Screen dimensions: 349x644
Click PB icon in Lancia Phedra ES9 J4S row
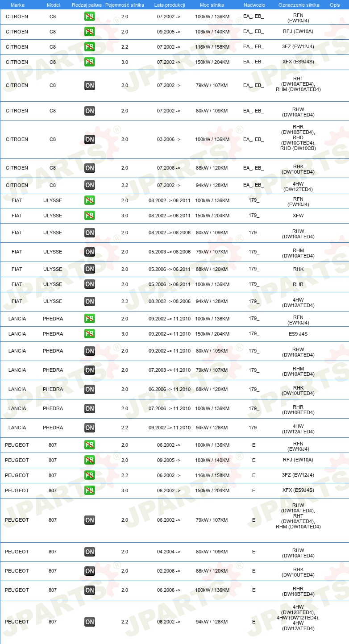pos(89,334)
